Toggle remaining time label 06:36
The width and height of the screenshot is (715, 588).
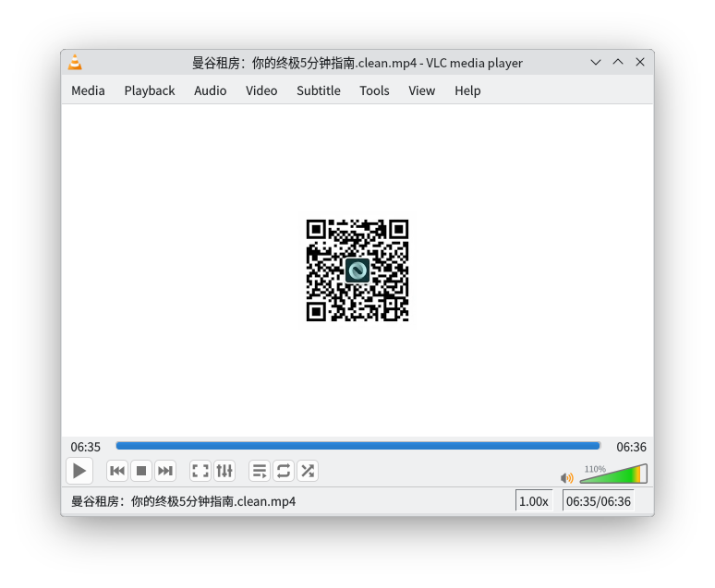(631, 447)
